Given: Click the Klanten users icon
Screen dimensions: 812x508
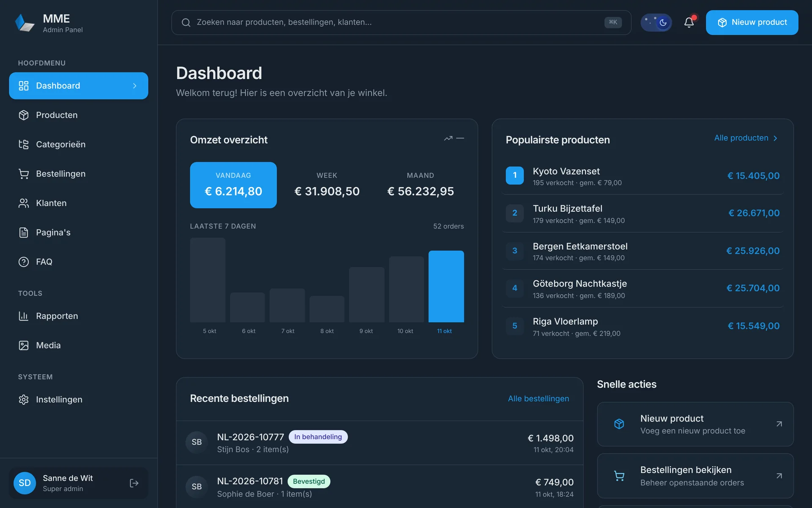Looking at the screenshot, I should click(x=24, y=203).
